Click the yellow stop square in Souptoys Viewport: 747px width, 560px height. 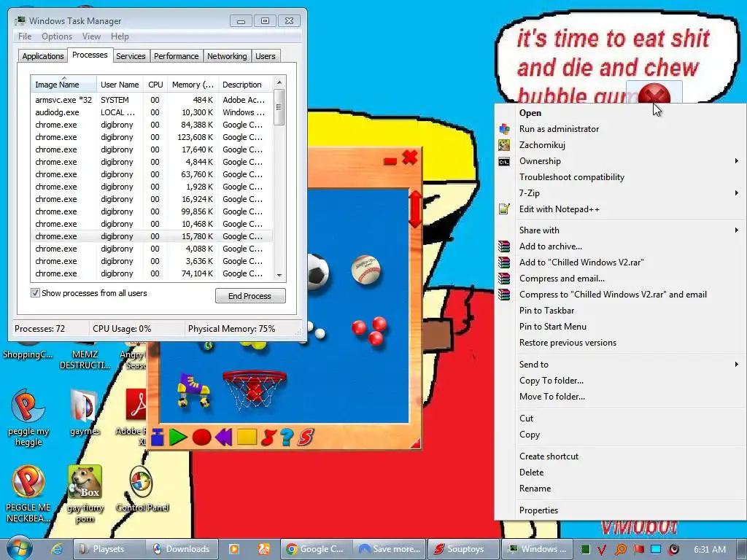[x=247, y=437]
